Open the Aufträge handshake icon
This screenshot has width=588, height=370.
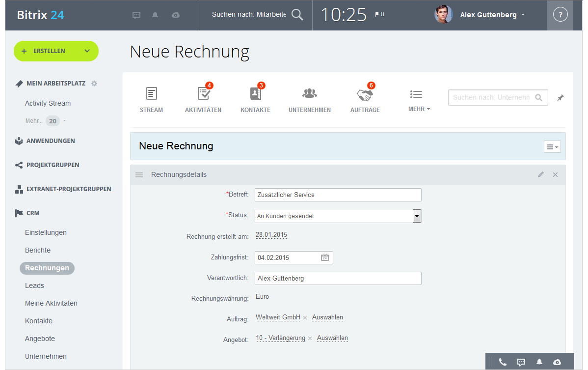[365, 94]
